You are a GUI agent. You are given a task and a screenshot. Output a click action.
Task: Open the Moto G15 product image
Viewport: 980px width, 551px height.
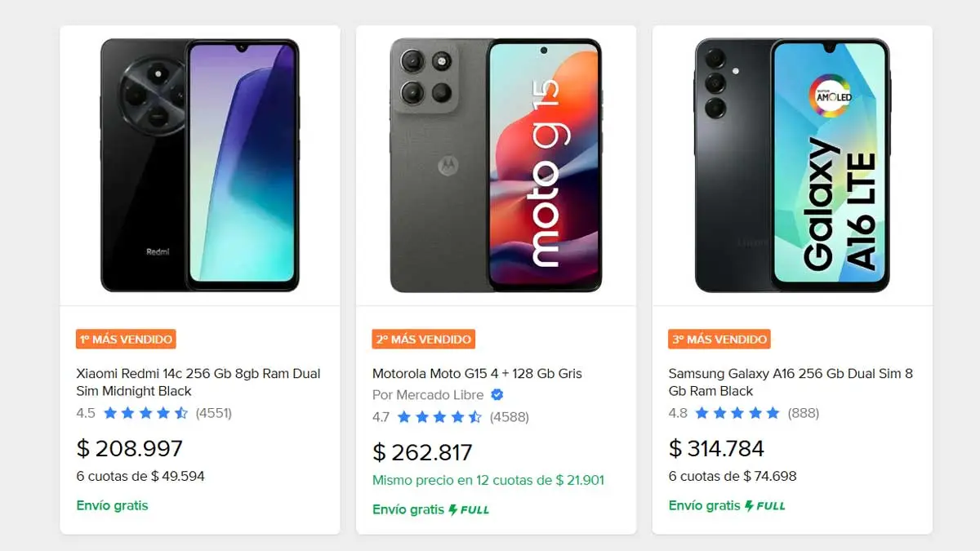496,165
